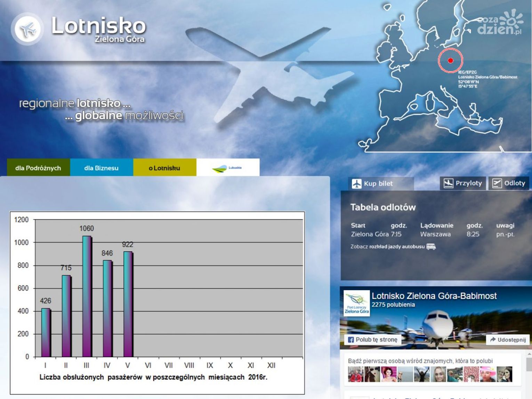Screen dimensions: 532x399
Task: Click the red airport location dot on map
Action: pyautogui.click(x=450, y=60)
